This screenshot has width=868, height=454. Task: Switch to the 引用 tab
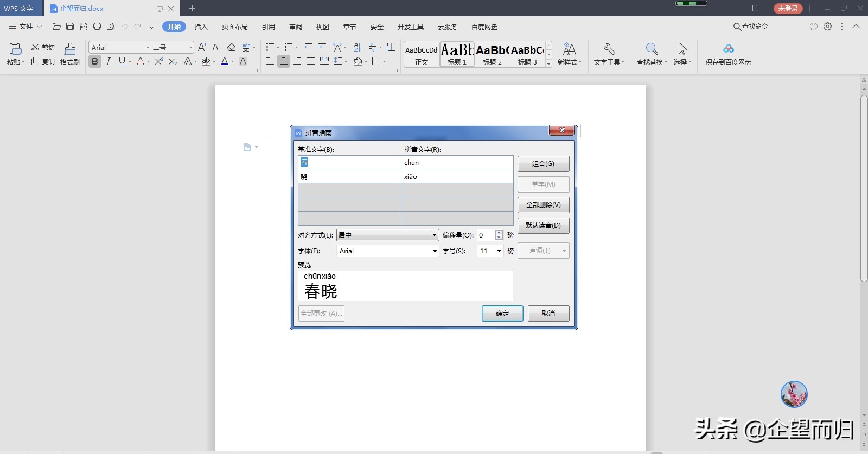tap(268, 27)
